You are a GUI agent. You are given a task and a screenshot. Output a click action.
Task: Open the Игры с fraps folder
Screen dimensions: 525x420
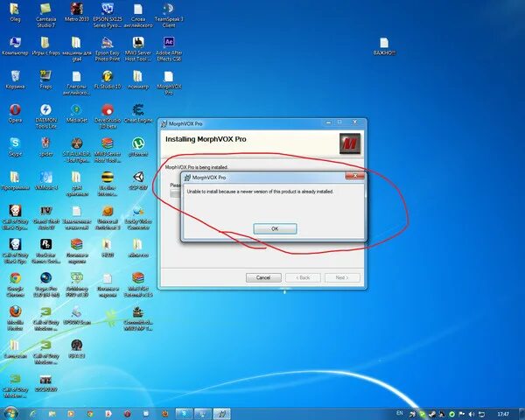[x=45, y=46]
